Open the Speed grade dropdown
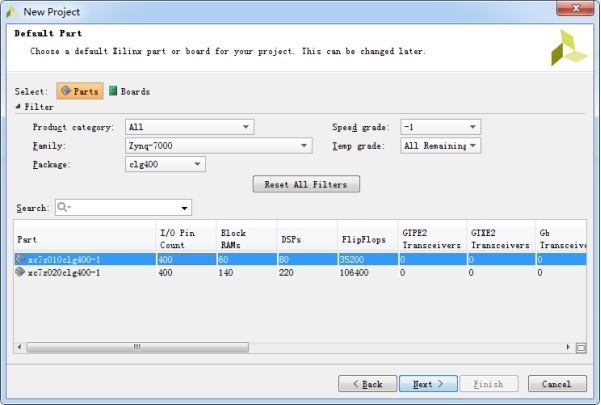 point(440,127)
